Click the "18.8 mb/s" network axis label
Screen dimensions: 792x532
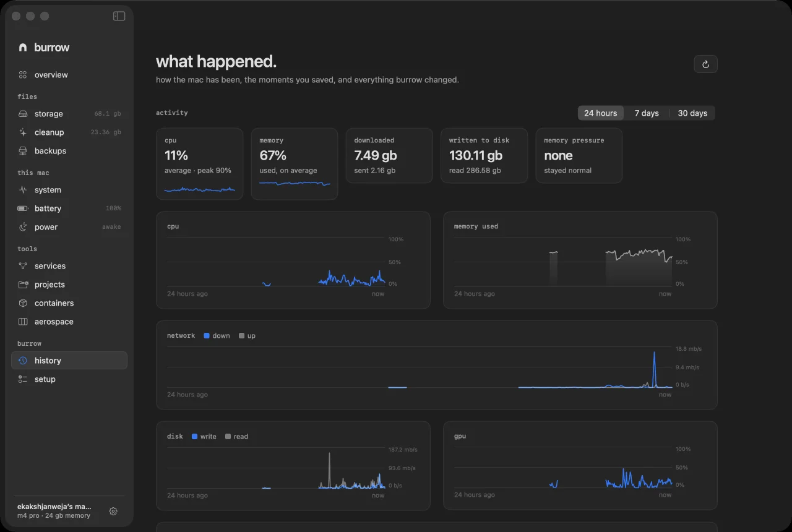coord(689,349)
